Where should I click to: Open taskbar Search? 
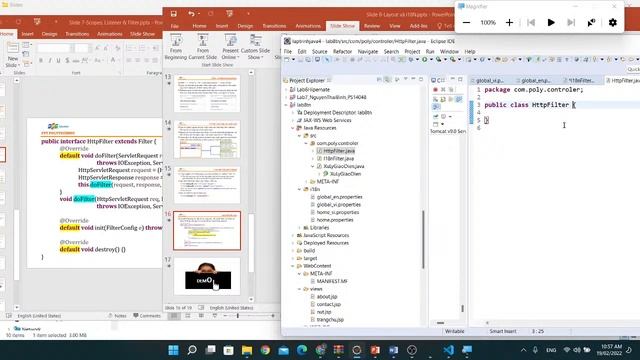(192, 350)
